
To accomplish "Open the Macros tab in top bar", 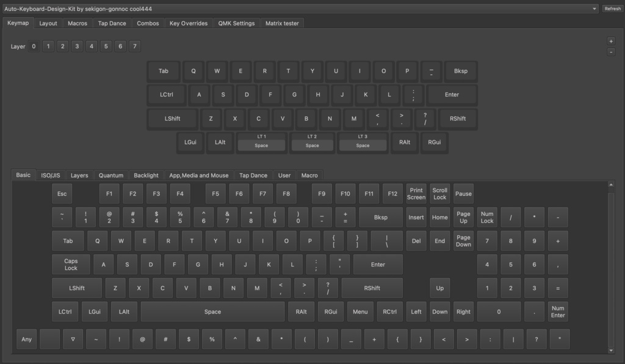I will point(78,23).
